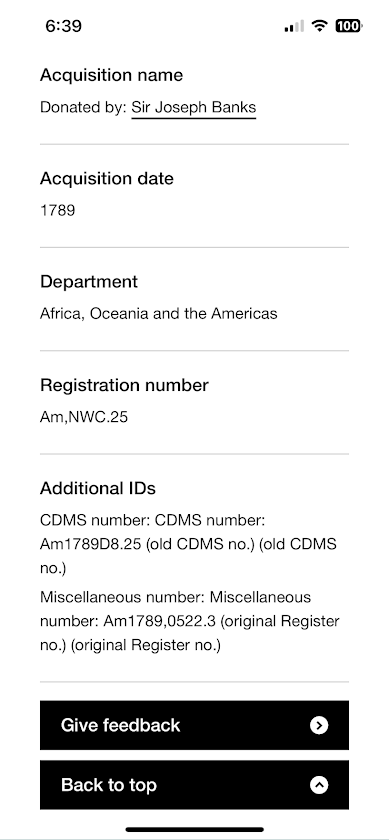Select the Acquisition name heading

111,75
